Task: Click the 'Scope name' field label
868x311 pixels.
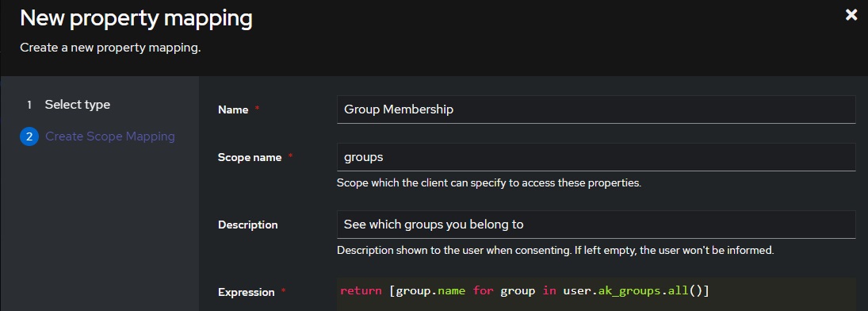Action: (250, 157)
